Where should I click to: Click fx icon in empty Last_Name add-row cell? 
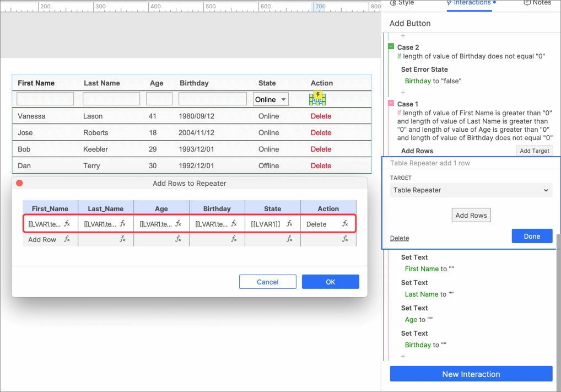123,239
